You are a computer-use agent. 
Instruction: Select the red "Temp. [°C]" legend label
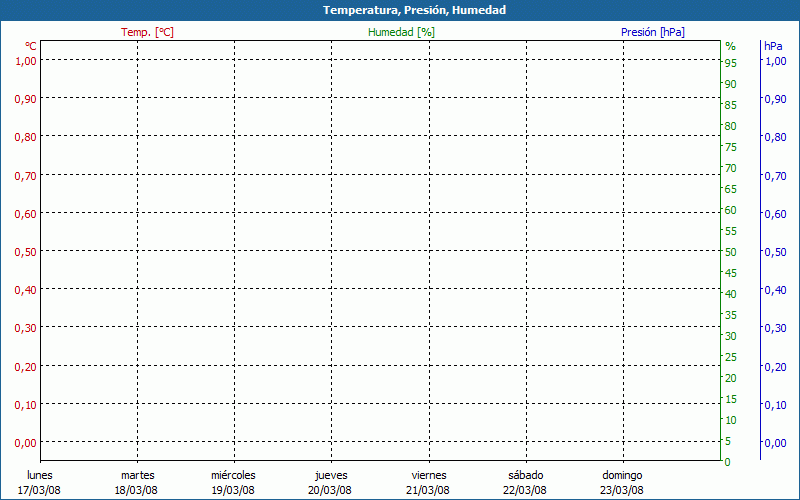coord(147,32)
